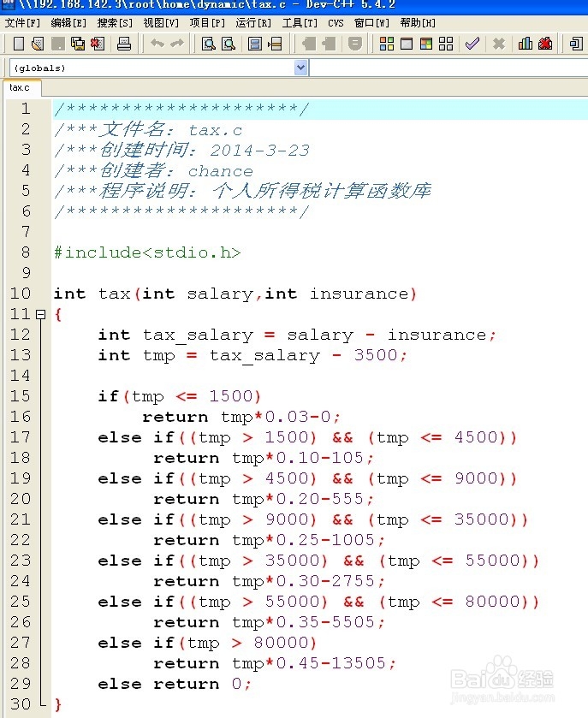Click the Go to function icon

pyautogui.click(x=254, y=44)
